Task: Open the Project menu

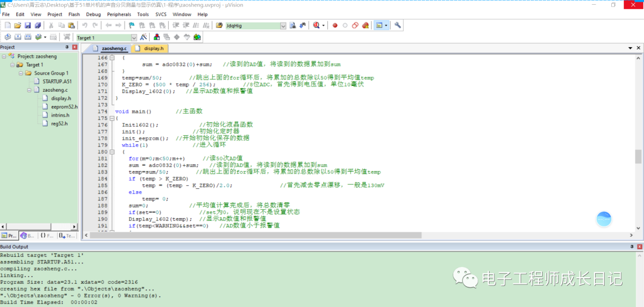Action: (x=55, y=14)
